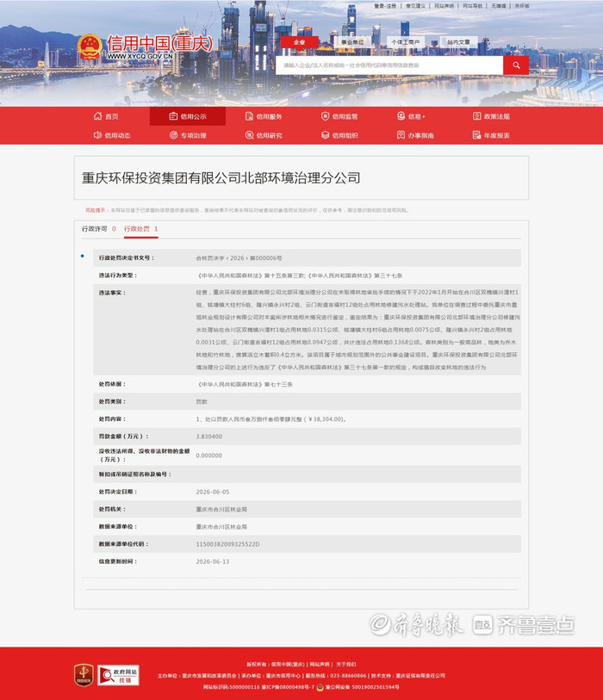Switch to the 行政许可 0 tab
Screen dimensions: 603x700
99,229
